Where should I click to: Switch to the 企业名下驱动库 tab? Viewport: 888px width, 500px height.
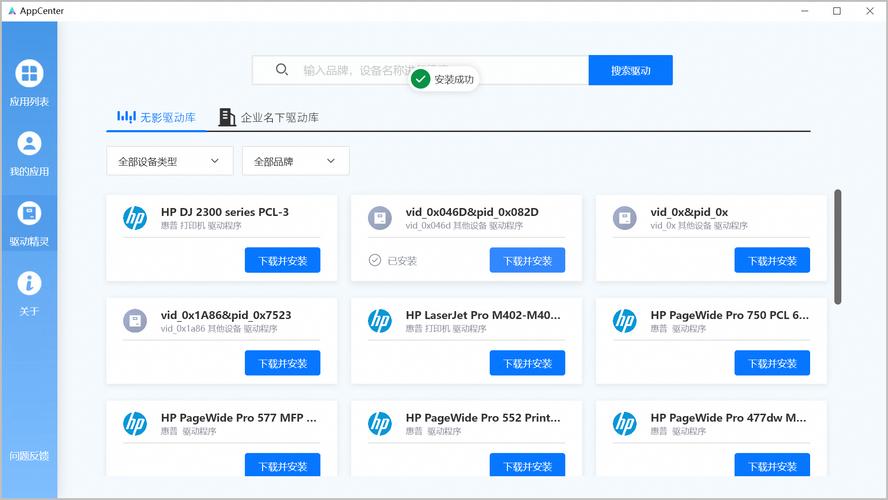(x=268, y=117)
